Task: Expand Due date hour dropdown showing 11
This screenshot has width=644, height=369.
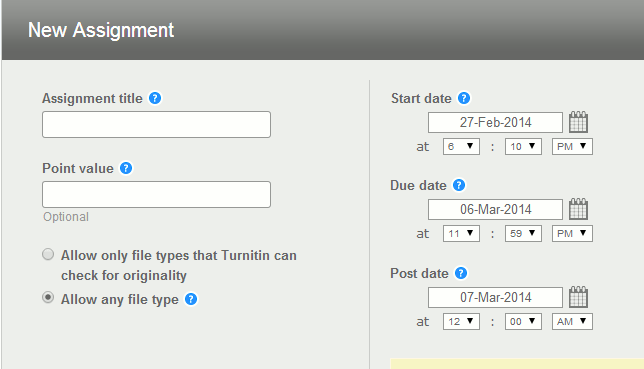Action: (461, 233)
